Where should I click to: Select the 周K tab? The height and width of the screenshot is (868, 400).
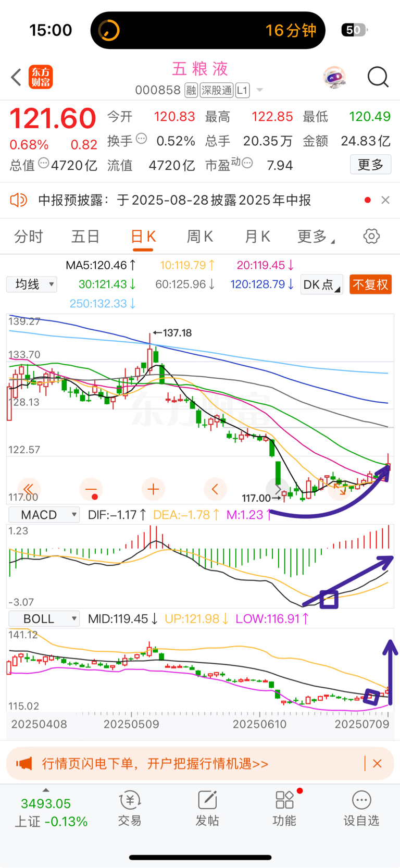click(x=200, y=237)
